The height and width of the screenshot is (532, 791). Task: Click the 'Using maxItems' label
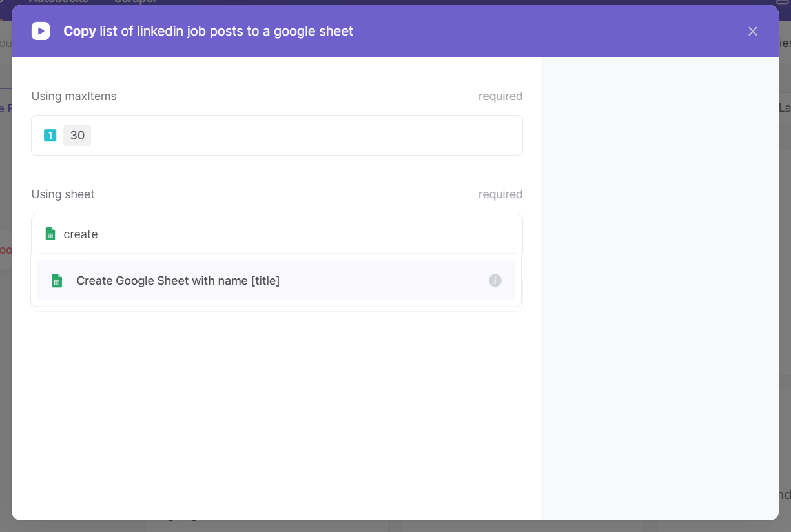point(74,96)
